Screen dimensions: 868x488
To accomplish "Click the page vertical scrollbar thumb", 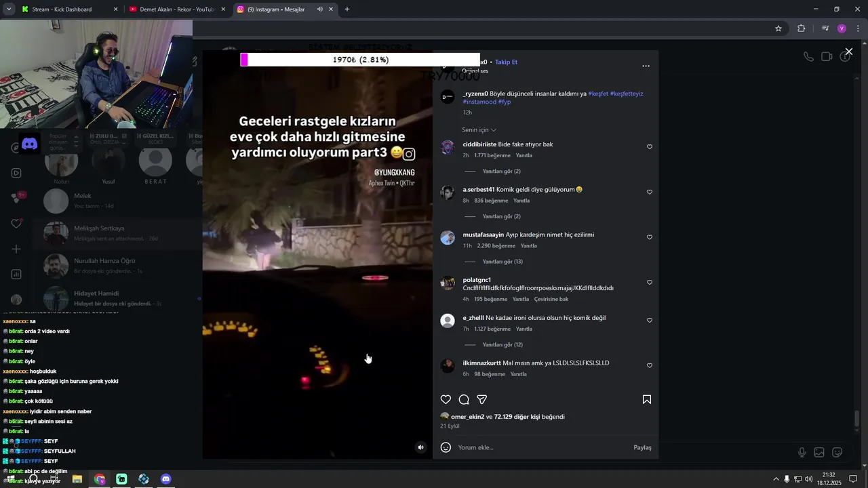I will (x=857, y=420).
